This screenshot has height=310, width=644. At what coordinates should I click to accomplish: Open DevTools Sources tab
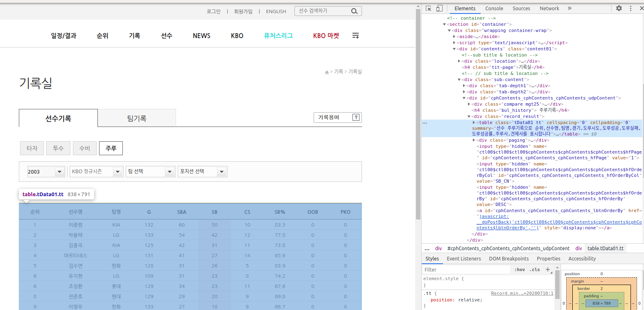click(521, 8)
